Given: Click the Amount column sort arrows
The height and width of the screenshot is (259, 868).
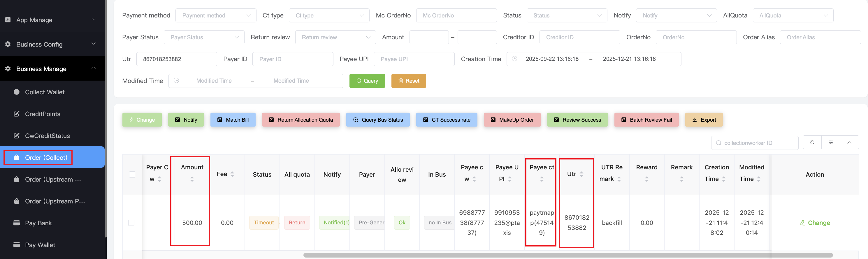Looking at the screenshot, I should point(192,179).
